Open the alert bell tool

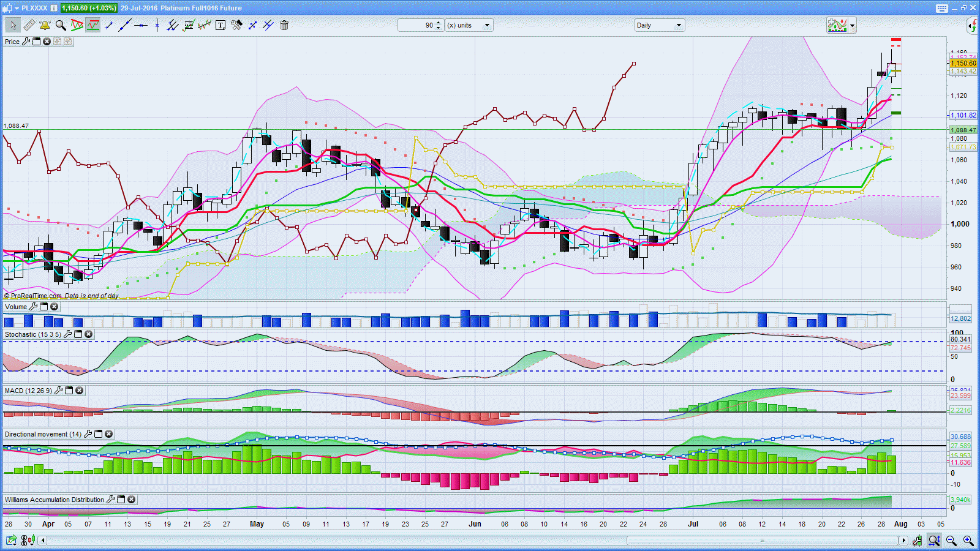pos(45,25)
